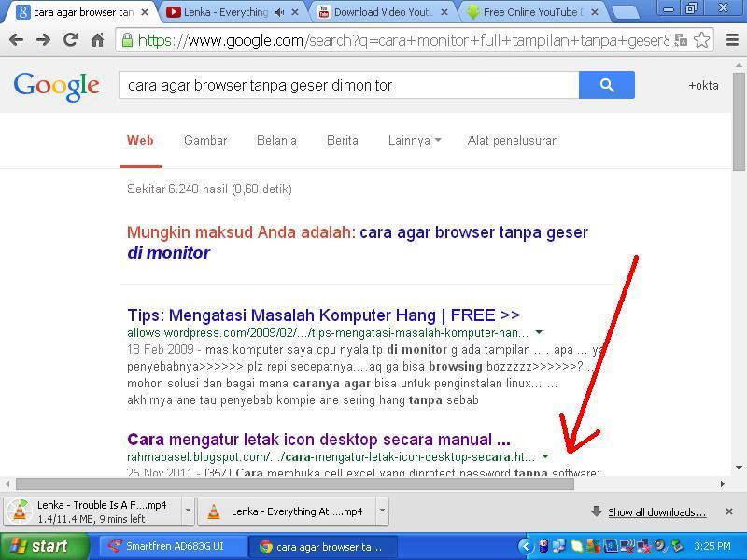The height and width of the screenshot is (560, 747).
Task: Click the Safely Remove Hardware tray icon
Action: 678,546
